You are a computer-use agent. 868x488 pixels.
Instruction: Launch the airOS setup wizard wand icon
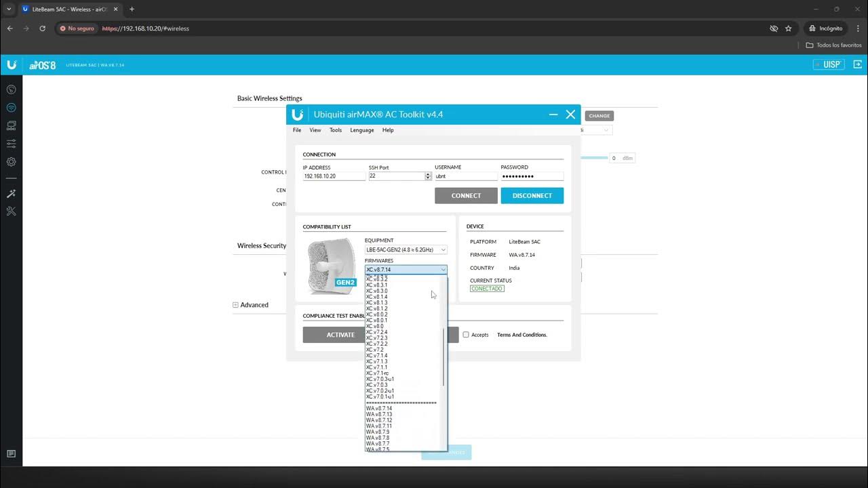point(11,194)
